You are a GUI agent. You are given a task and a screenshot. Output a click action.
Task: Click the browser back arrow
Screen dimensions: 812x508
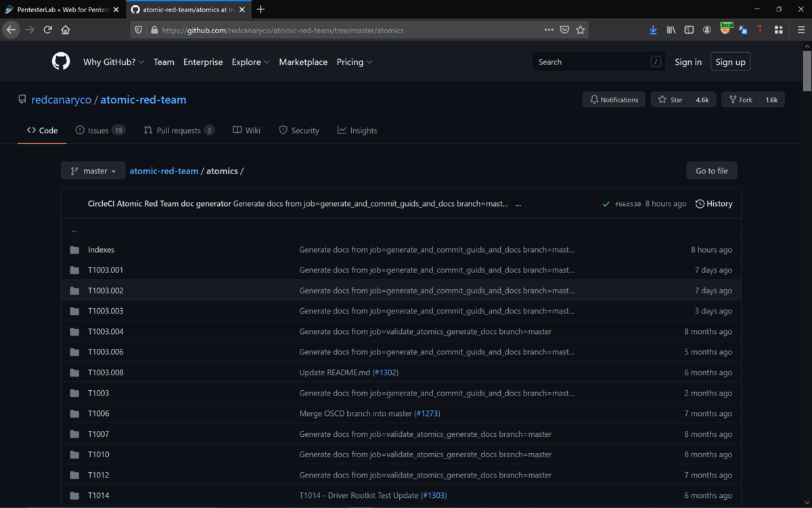click(11, 30)
